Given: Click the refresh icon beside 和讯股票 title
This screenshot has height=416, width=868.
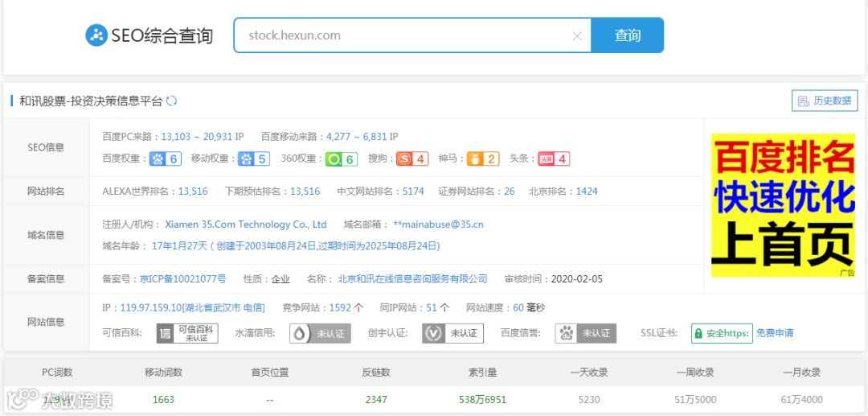Looking at the screenshot, I should [172, 101].
